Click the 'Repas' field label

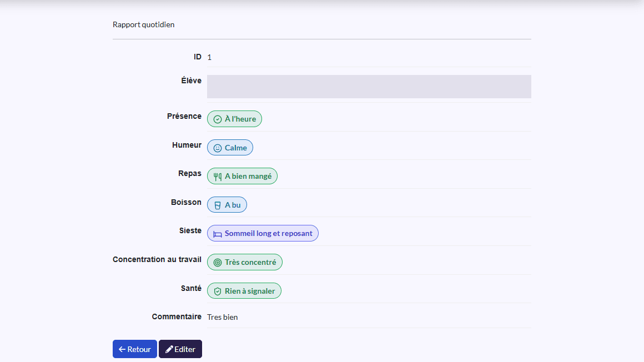[x=190, y=173]
